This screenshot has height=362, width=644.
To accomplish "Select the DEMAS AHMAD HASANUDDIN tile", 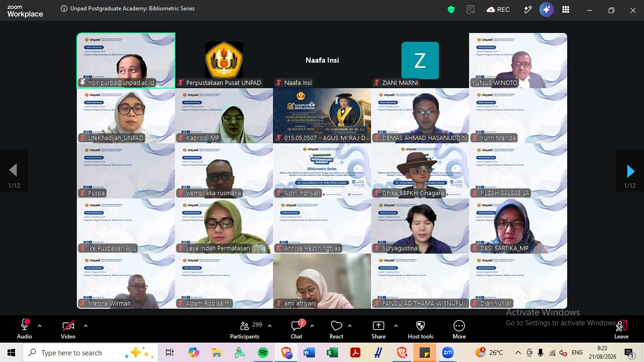I will coord(420,116).
